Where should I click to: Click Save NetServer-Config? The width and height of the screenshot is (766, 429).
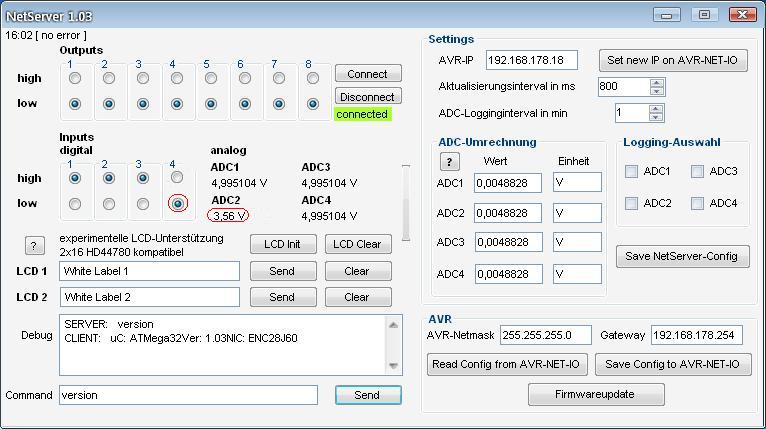(682, 256)
